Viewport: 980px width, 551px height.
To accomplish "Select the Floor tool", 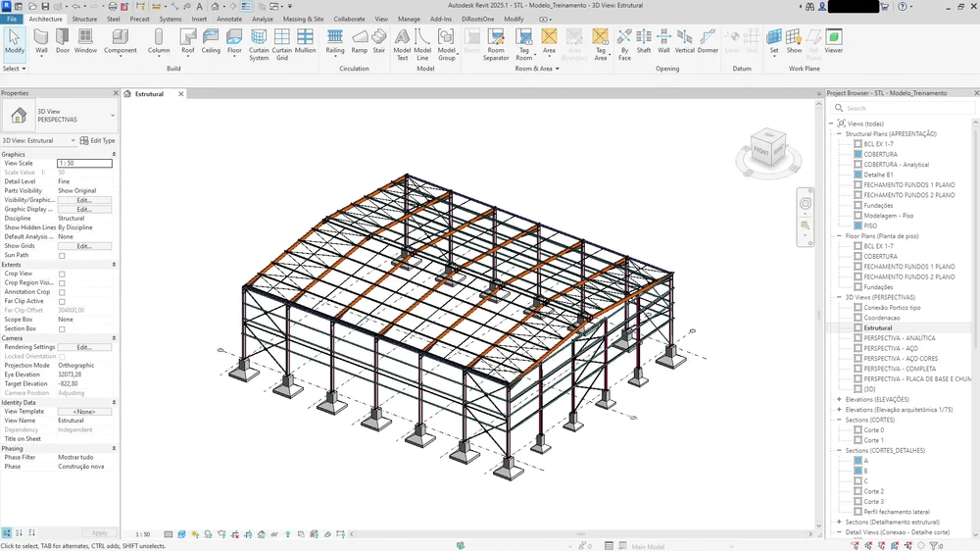I will (x=234, y=41).
